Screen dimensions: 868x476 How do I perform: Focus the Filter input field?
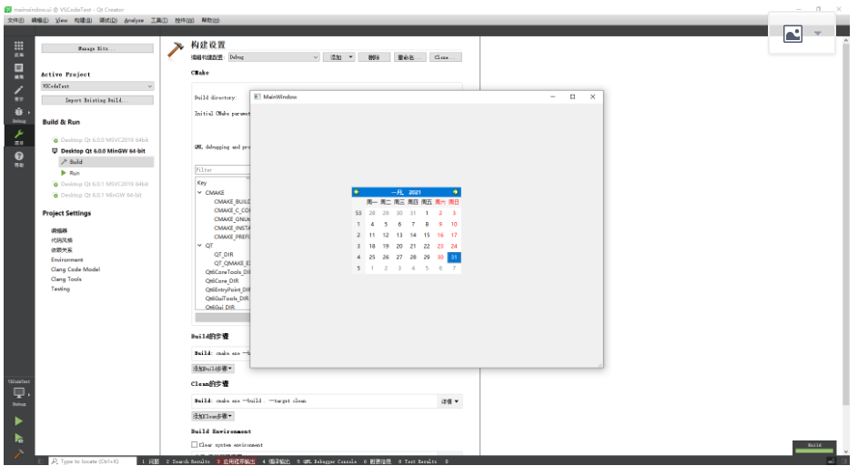click(223, 169)
